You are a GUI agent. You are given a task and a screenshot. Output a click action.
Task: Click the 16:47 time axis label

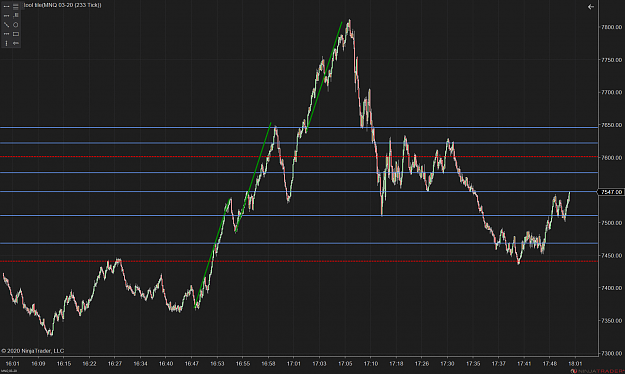click(x=192, y=364)
